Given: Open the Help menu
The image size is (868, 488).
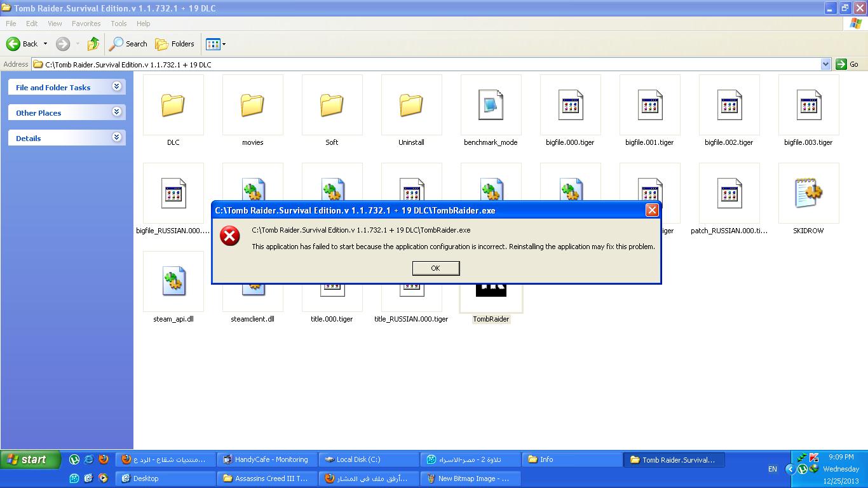Looking at the screenshot, I should click(x=144, y=24).
